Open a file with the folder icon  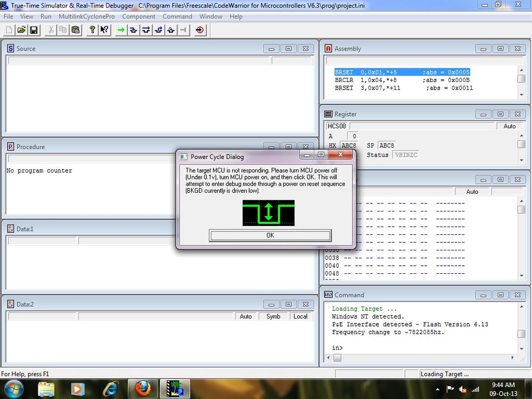click(21, 30)
